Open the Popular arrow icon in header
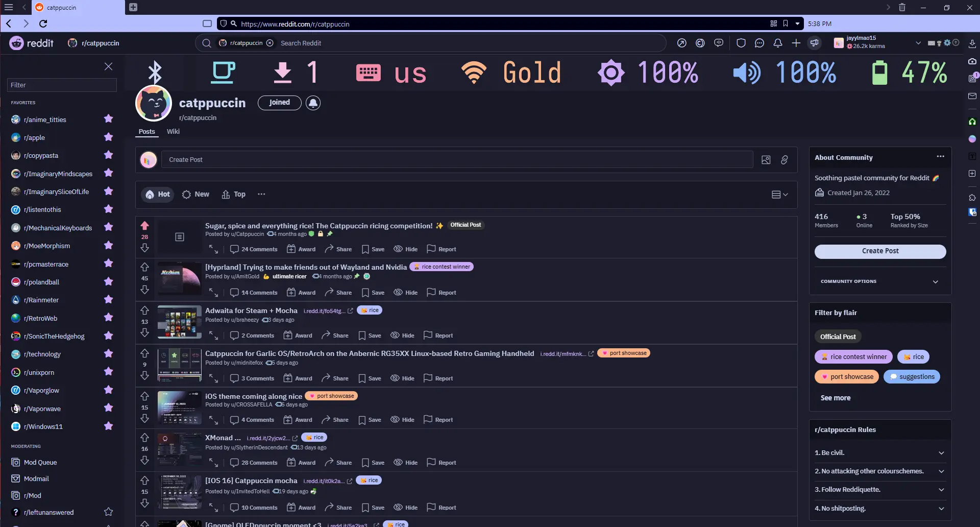980x527 pixels. 682,43
